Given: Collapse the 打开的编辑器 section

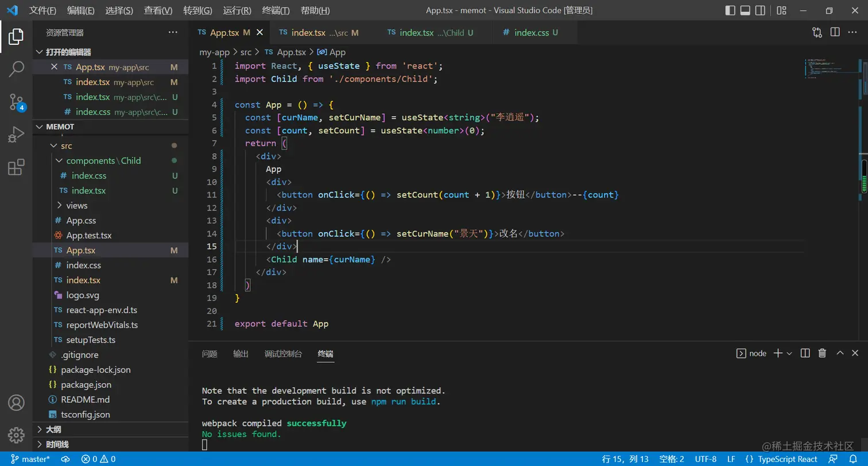Looking at the screenshot, I should 111,52.
